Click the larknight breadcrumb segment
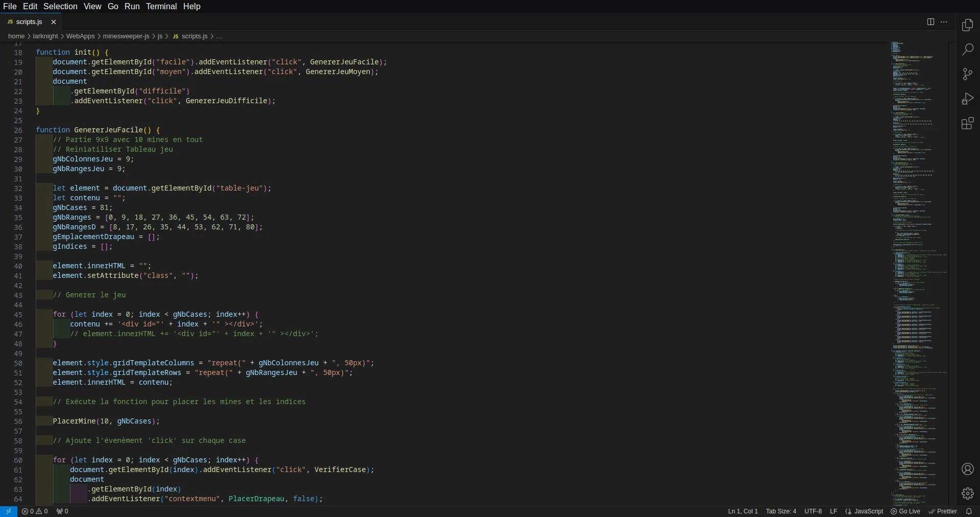Screen dimensions: 980x517 click(45, 36)
